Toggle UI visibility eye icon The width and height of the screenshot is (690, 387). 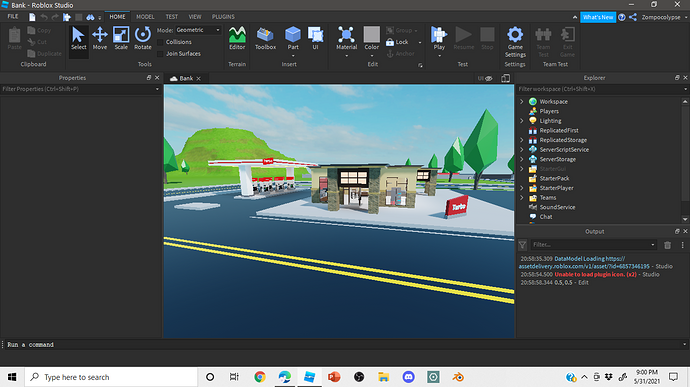click(x=485, y=78)
